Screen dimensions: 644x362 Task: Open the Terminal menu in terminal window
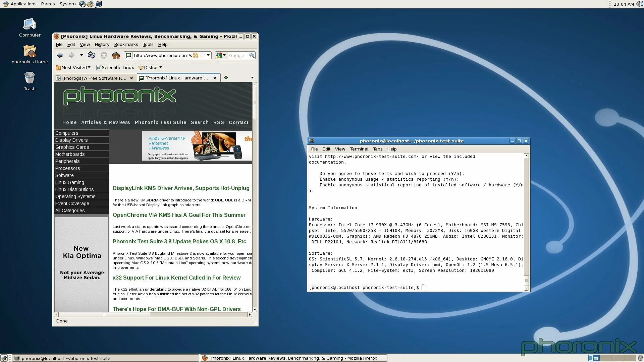pyautogui.click(x=359, y=149)
